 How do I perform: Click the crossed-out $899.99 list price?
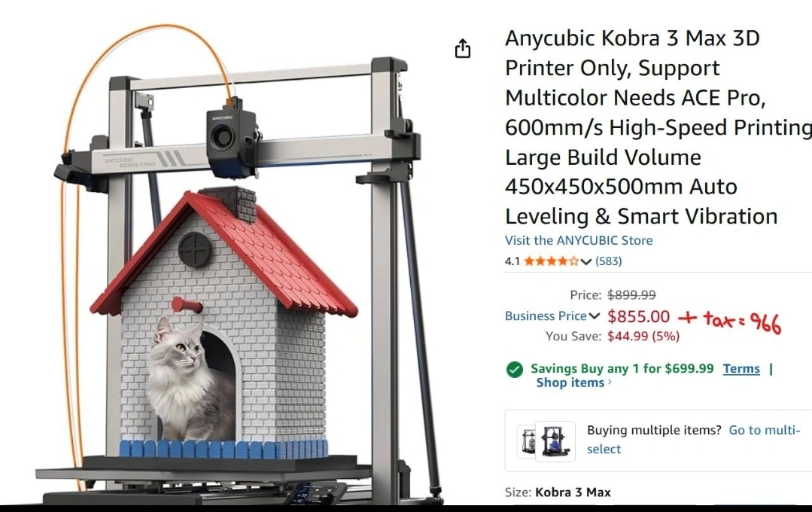point(631,295)
